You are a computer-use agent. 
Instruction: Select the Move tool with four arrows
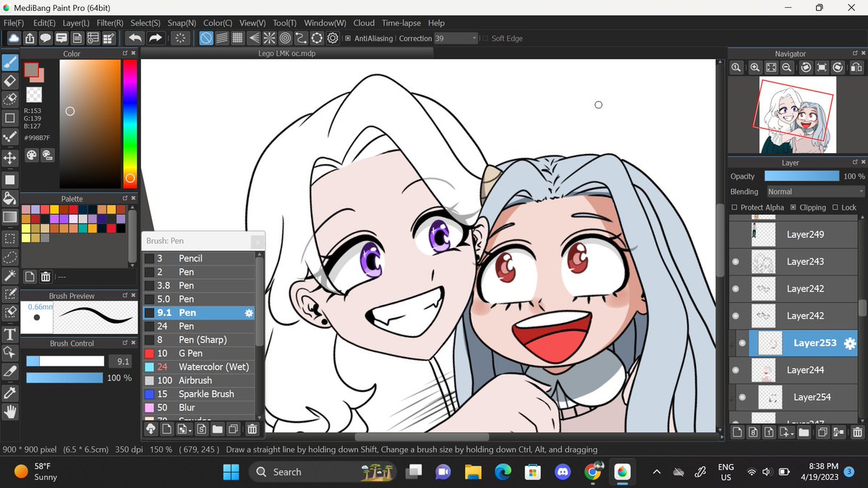tap(10, 158)
